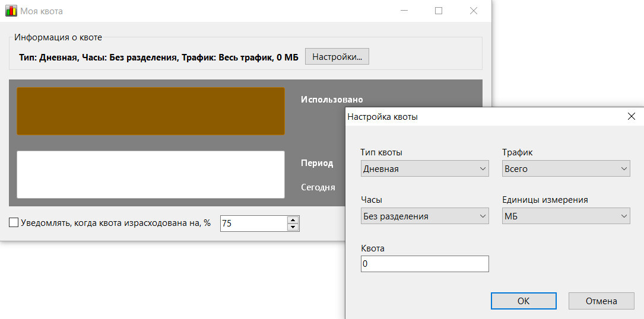Click the Отмена button
This screenshot has width=644, height=319.
click(601, 301)
